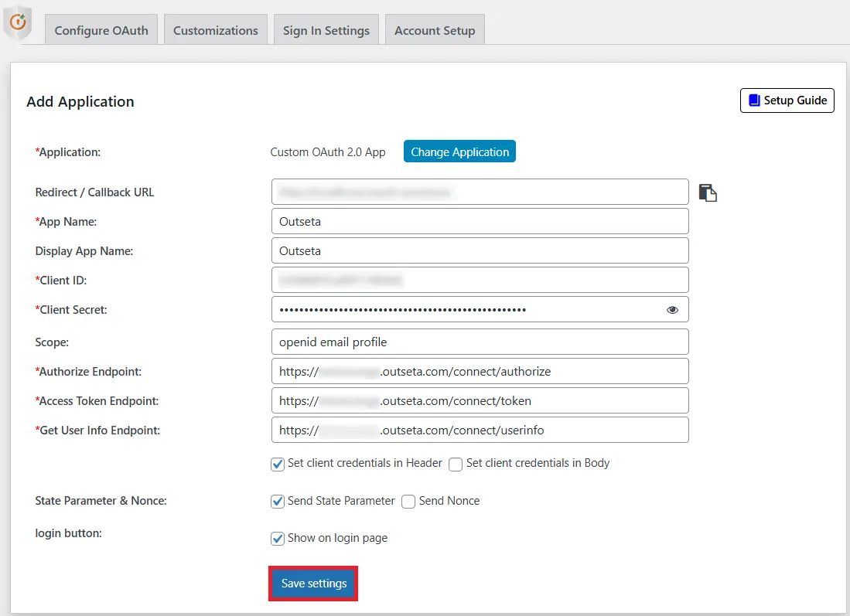This screenshot has width=850, height=616.
Task: Edit the Authorize Endpoint field
Action: pos(480,371)
